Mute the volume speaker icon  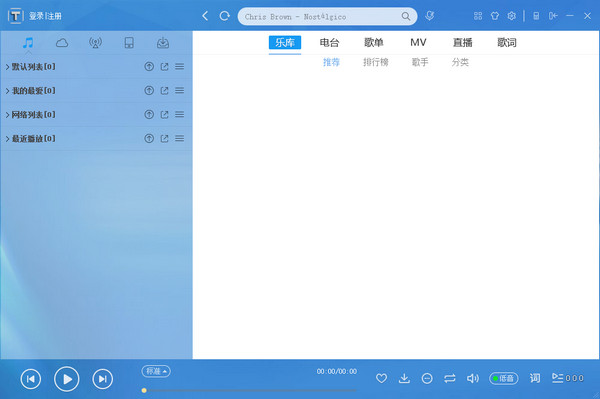473,378
